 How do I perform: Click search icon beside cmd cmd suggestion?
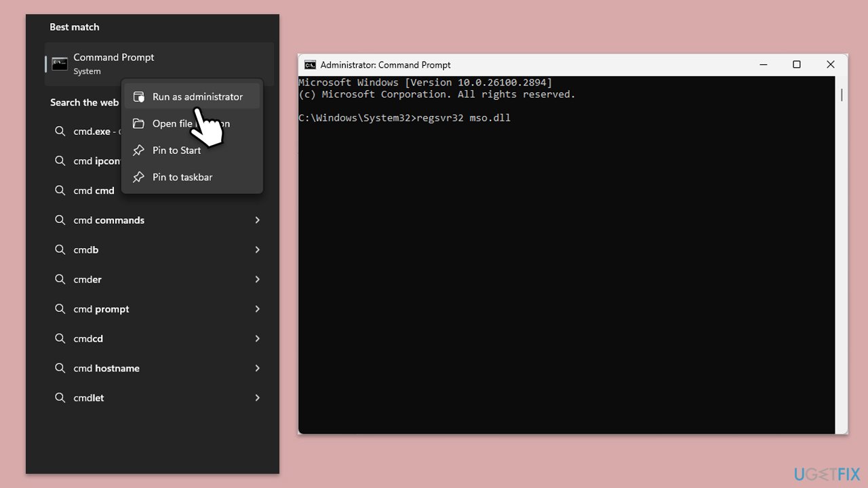(60, 190)
